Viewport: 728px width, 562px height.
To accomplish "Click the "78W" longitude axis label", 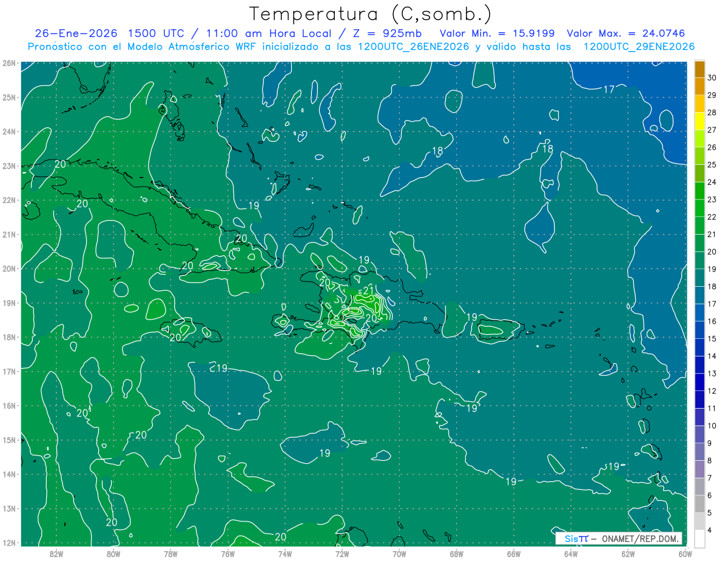I will 170,554.
